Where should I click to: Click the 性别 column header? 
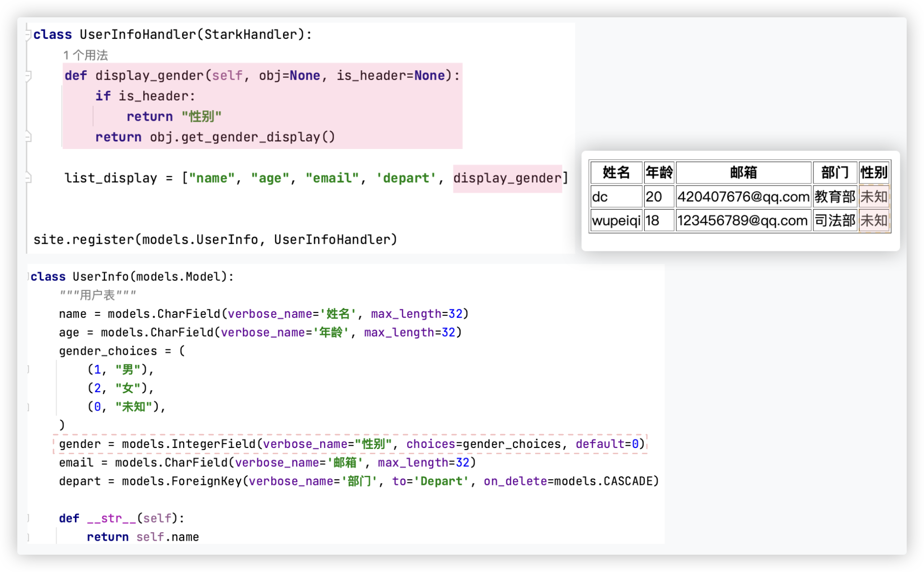point(874,172)
